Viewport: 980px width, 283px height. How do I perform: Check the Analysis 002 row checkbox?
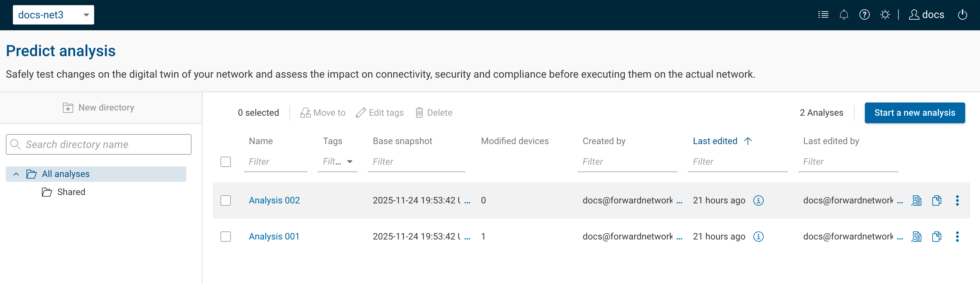click(x=226, y=200)
